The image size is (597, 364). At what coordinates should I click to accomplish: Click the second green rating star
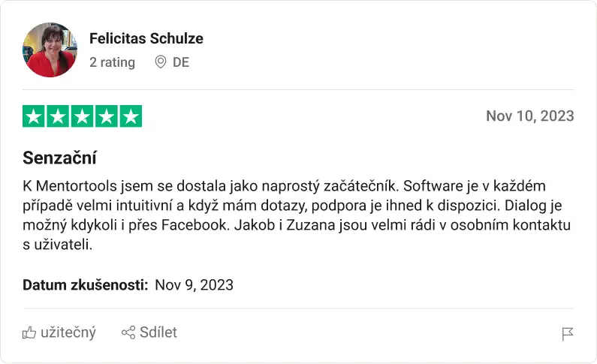pos(58,116)
